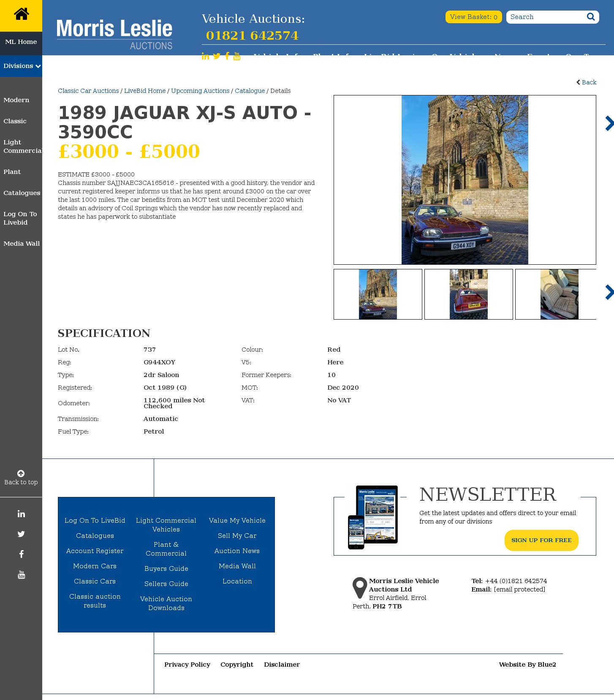Image resolution: width=614 pixels, height=700 pixels.
Task: Click the main Jaguar photo
Action: [465, 180]
